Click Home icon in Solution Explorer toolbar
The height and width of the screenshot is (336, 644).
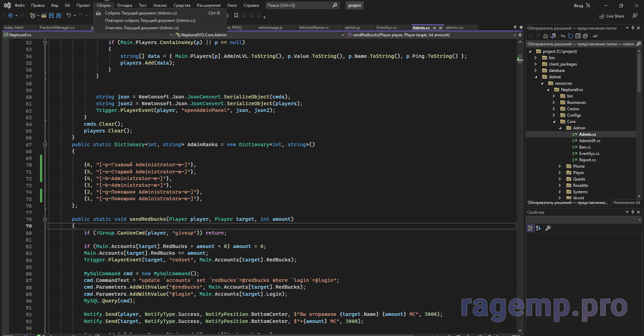[546, 36]
